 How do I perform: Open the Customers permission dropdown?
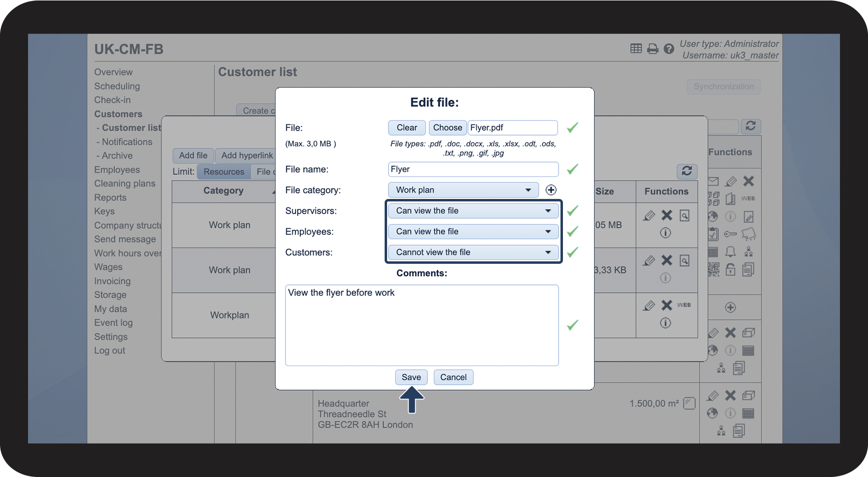click(473, 253)
